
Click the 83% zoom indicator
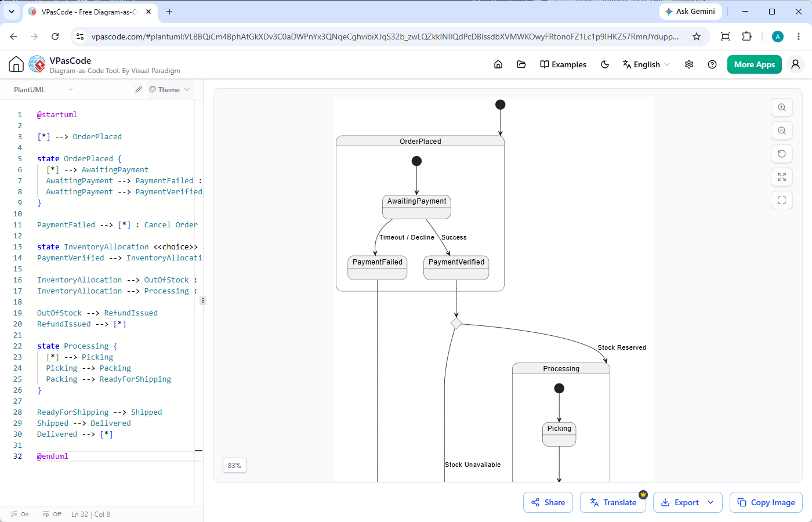click(x=234, y=465)
